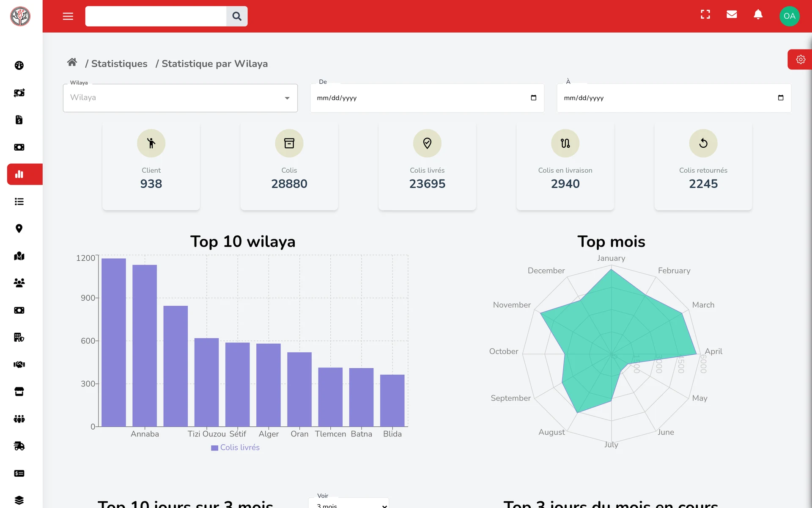
Task: Open the Voir 3 mois dropdown
Action: click(x=348, y=504)
